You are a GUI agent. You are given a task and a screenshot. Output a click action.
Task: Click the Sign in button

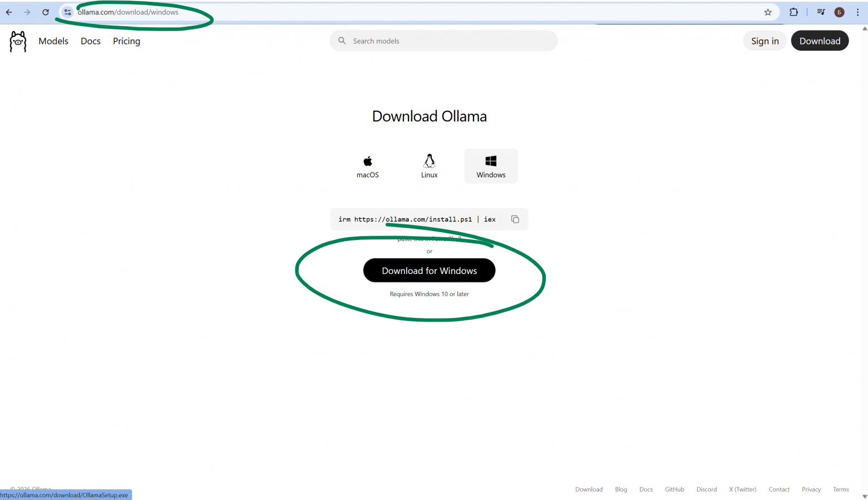(x=765, y=41)
